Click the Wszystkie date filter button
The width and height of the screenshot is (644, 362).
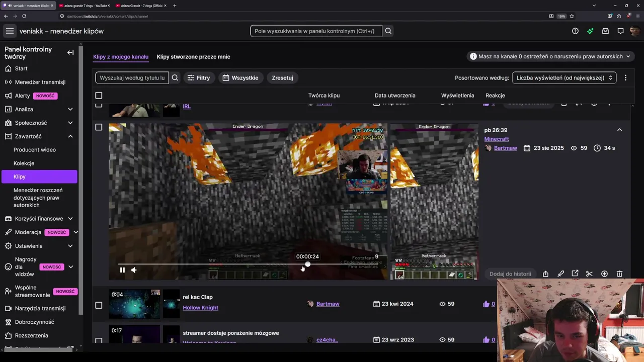coord(240,78)
